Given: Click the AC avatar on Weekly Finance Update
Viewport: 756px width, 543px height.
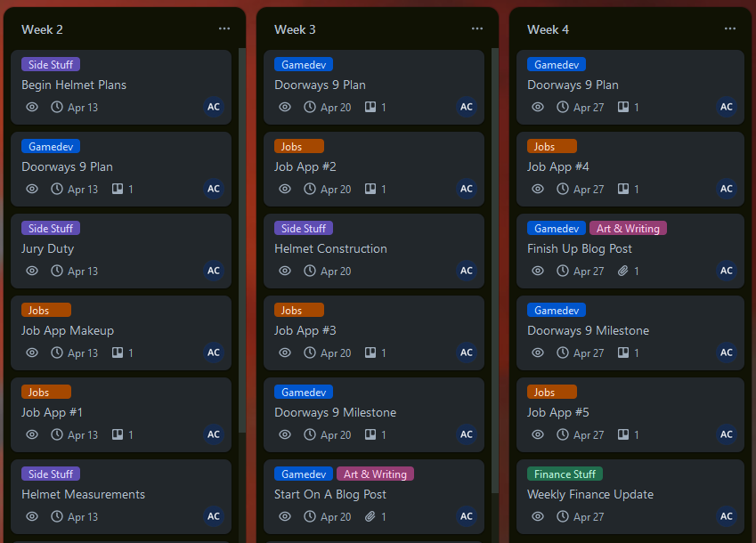Looking at the screenshot, I should coord(726,516).
